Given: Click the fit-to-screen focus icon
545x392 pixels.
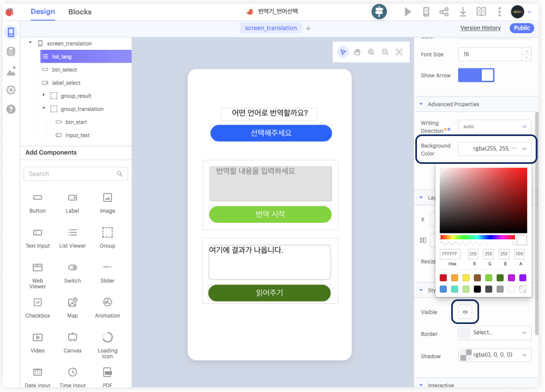Looking at the screenshot, I should 399,52.
